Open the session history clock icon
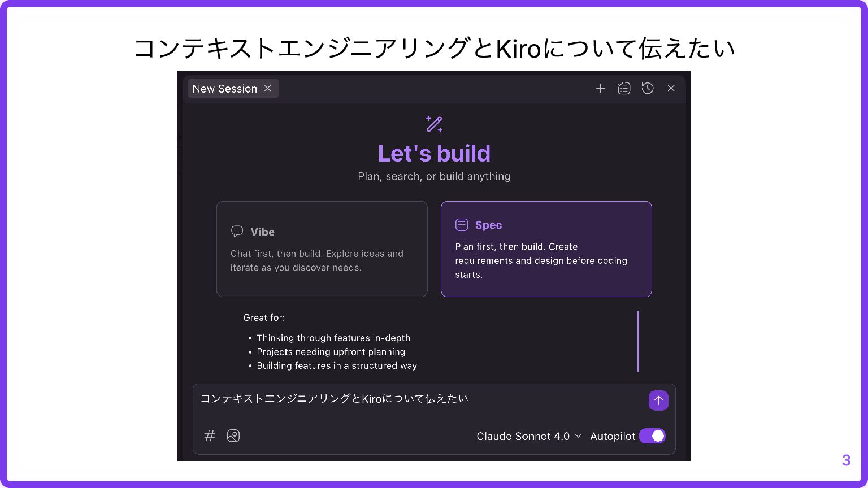 click(x=648, y=88)
